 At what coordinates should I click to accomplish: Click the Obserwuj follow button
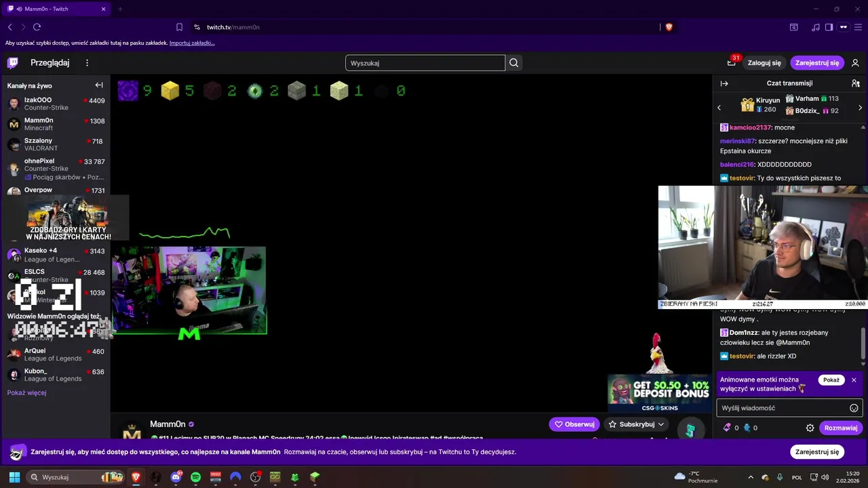(x=574, y=424)
